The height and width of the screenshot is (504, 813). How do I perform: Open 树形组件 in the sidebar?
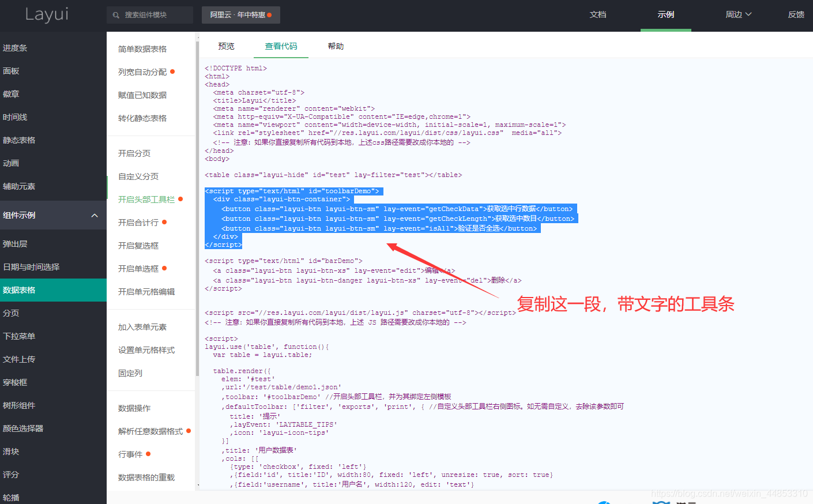point(53,405)
